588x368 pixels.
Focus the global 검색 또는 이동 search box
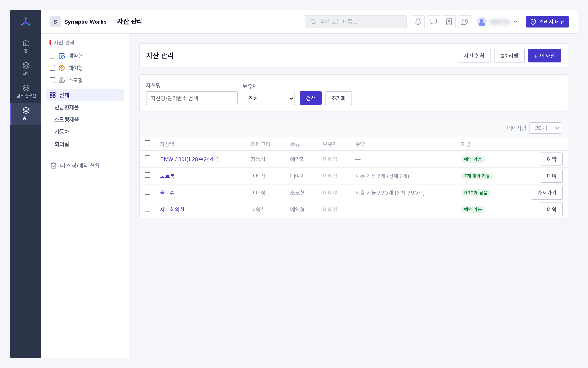(356, 22)
